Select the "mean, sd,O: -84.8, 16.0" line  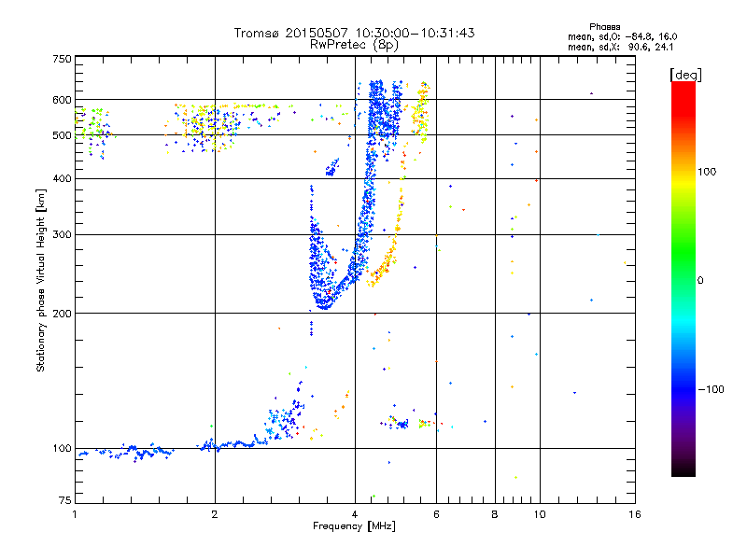622,37
